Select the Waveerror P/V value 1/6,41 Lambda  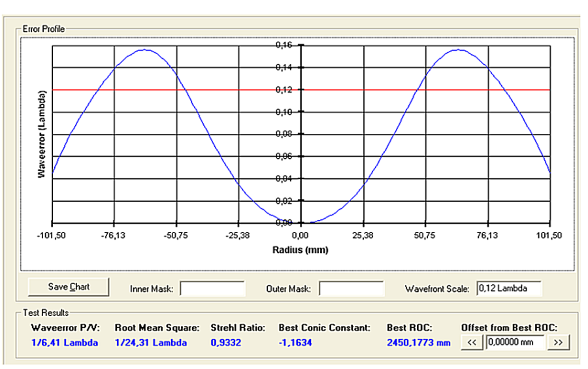pyautogui.click(x=65, y=343)
